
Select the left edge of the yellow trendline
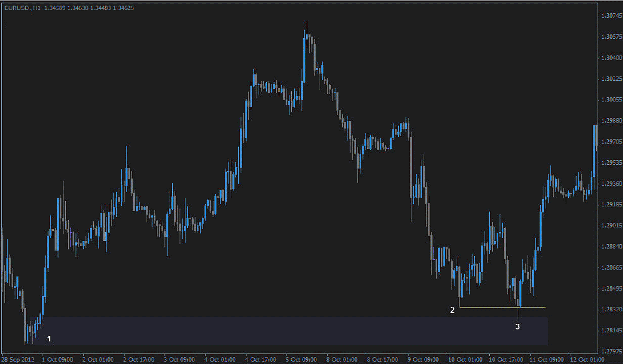(x=461, y=307)
